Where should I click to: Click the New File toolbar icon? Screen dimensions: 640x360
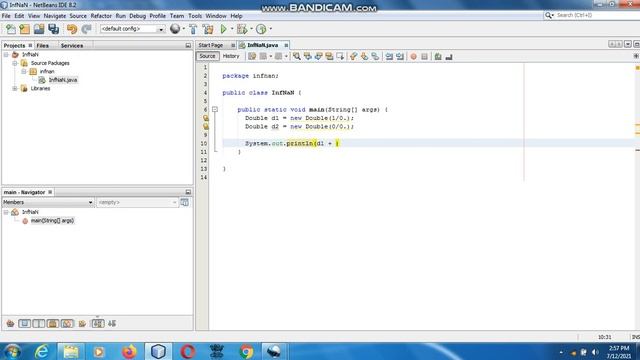pos(11,29)
